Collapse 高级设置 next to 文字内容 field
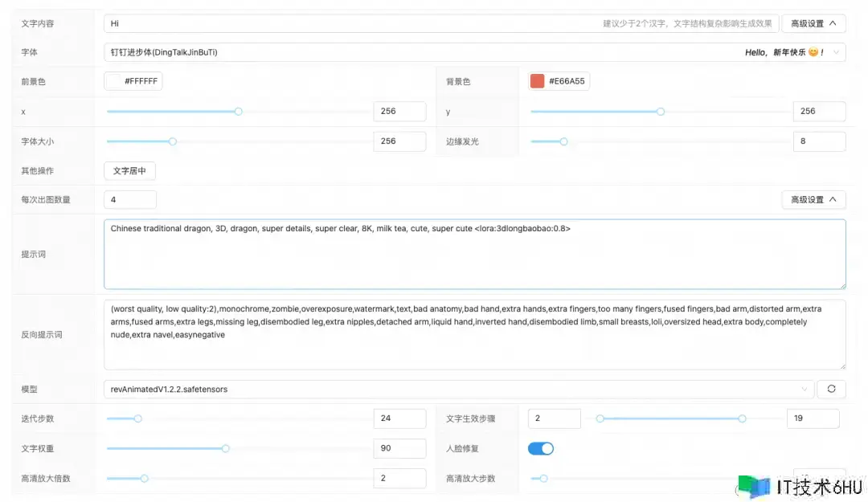 tap(813, 24)
